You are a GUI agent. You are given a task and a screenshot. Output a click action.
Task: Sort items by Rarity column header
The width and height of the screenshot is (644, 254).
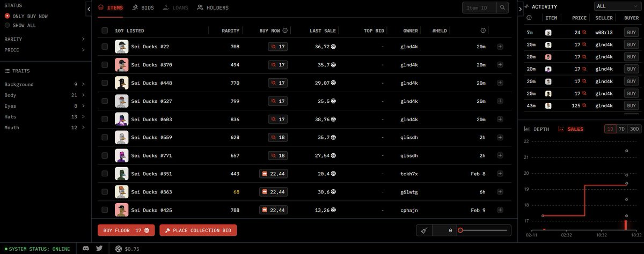(230, 31)
